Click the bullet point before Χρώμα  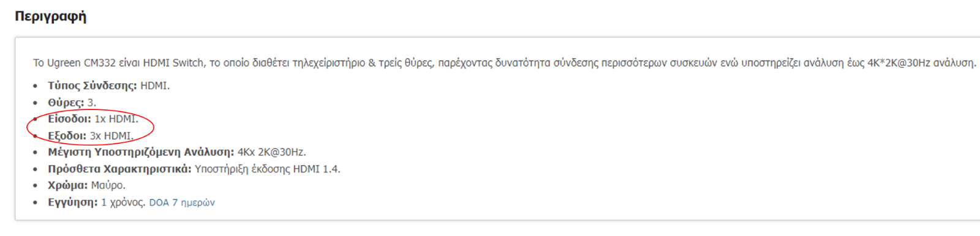36,186
